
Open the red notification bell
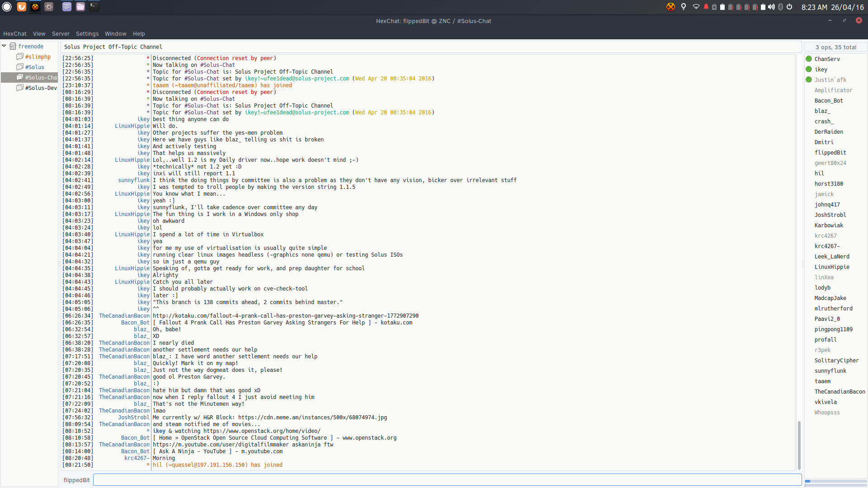coord(706,7)
